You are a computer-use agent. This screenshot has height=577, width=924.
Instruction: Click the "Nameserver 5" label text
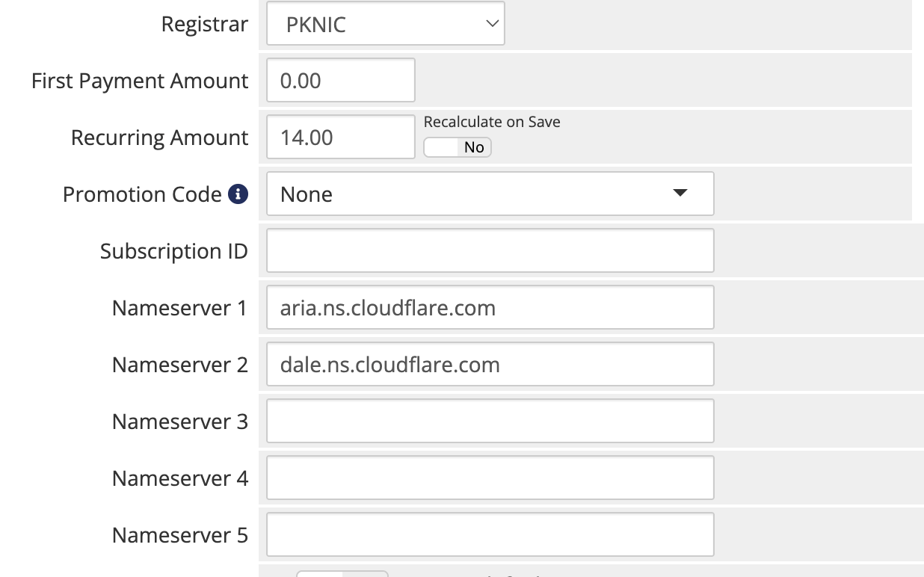click(x=179, y=535)
